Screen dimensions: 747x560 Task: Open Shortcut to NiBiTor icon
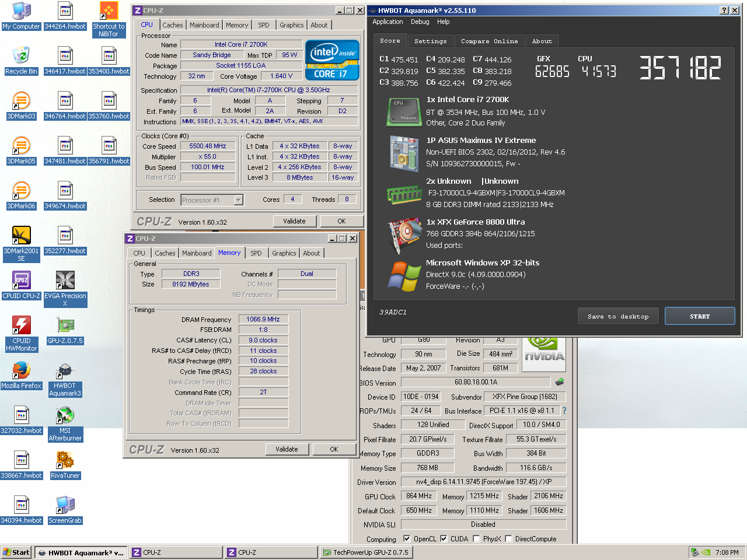[x=109, y=19]
